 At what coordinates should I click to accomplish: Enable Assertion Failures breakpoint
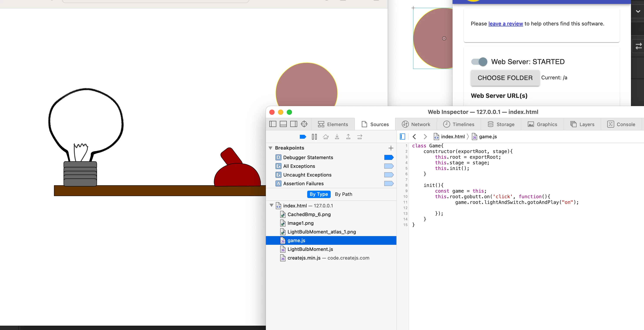(389, 184)
